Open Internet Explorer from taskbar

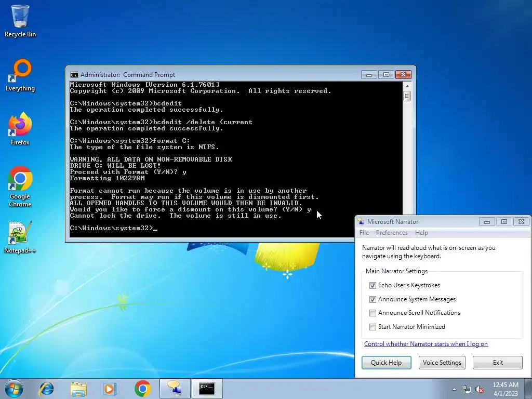(46, 389)
